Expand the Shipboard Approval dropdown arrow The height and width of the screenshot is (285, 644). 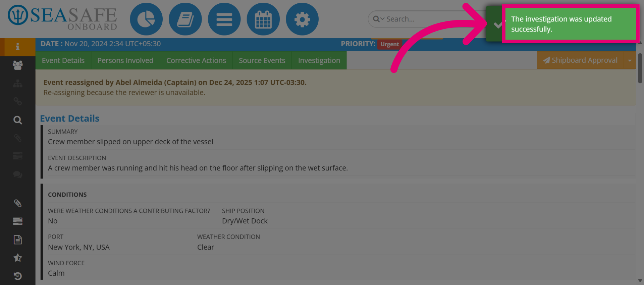point(630,60)
